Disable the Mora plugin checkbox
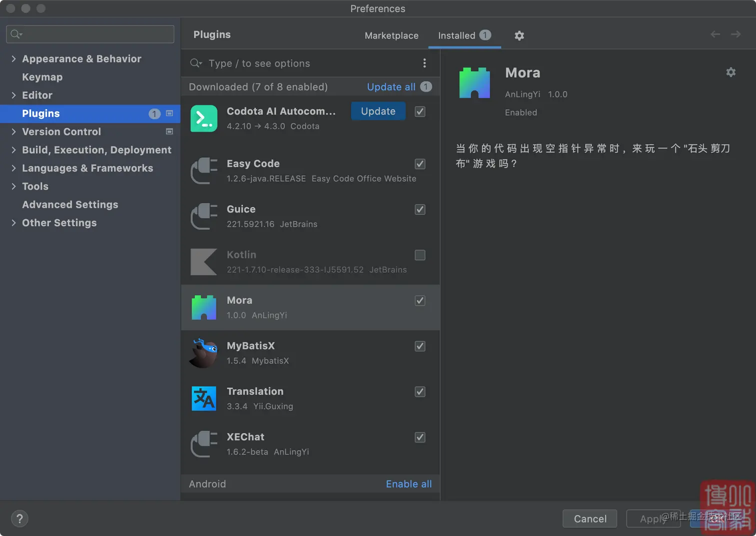This screenshot has height=536, width=756. click(420, 301)
